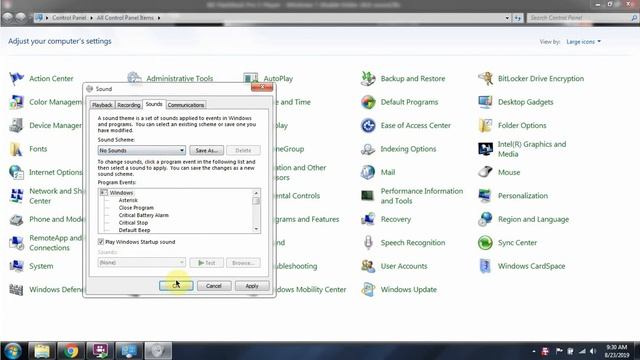Open the Folder Options icon
The width and height of the screenshot is (640, 360).
tap(485, 125)
